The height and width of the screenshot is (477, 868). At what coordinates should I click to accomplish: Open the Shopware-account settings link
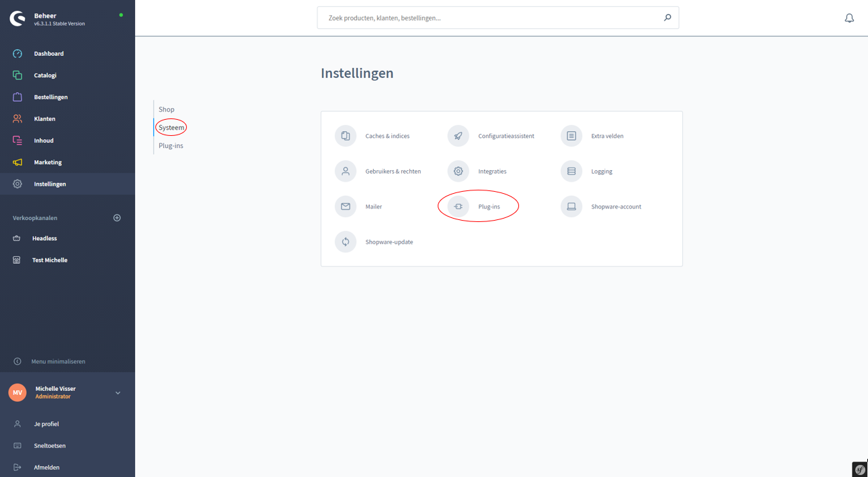click(616, 207)
